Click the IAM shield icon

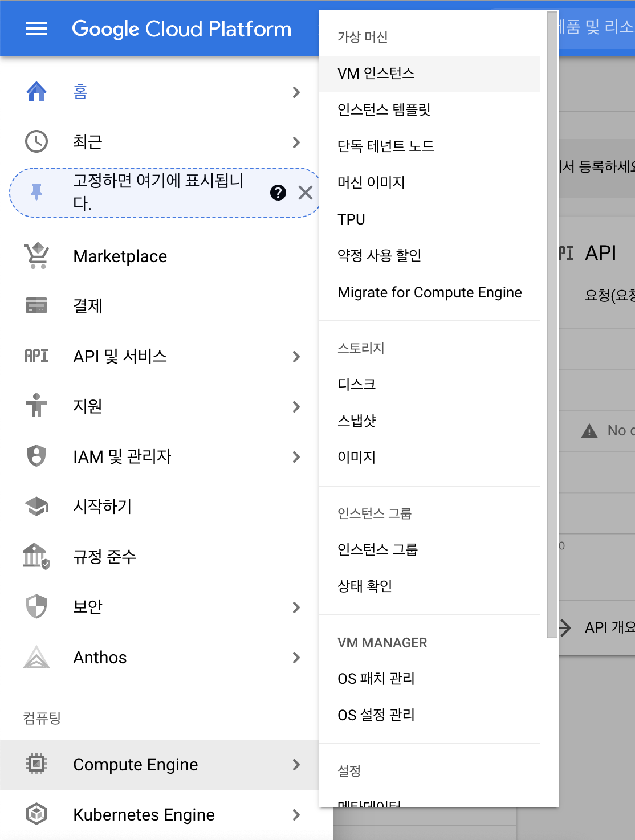(36, 456)
